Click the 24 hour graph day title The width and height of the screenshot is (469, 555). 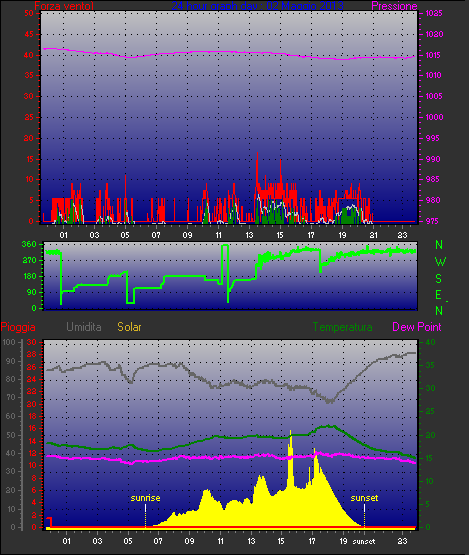pyautogui.click(x=257, y=6)
